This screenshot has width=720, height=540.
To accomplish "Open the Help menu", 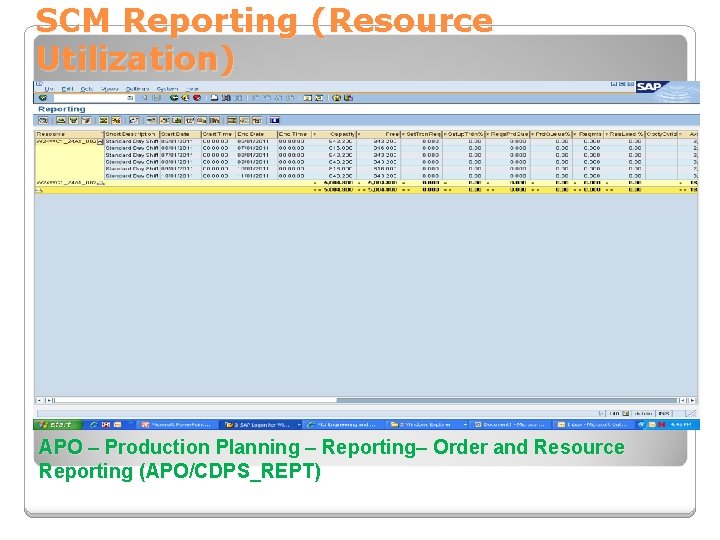I will pos(192,89).
